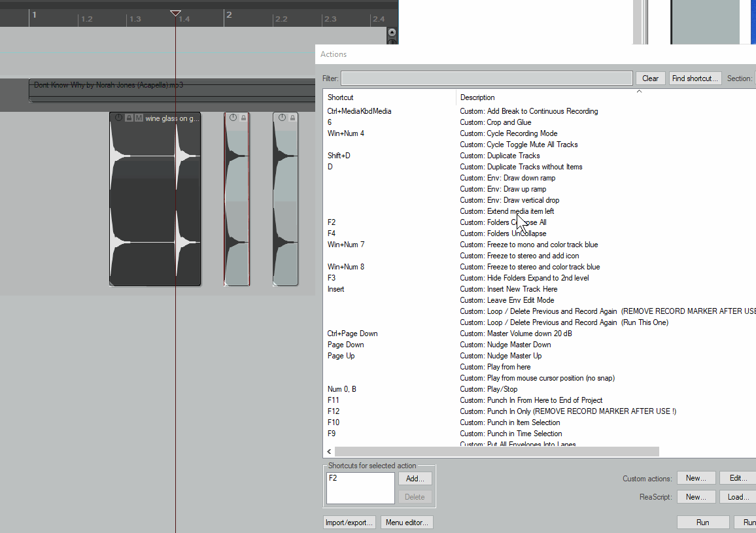Open the Menu editor...
Screen dimensions: 756x533
[x=407, y=523]
